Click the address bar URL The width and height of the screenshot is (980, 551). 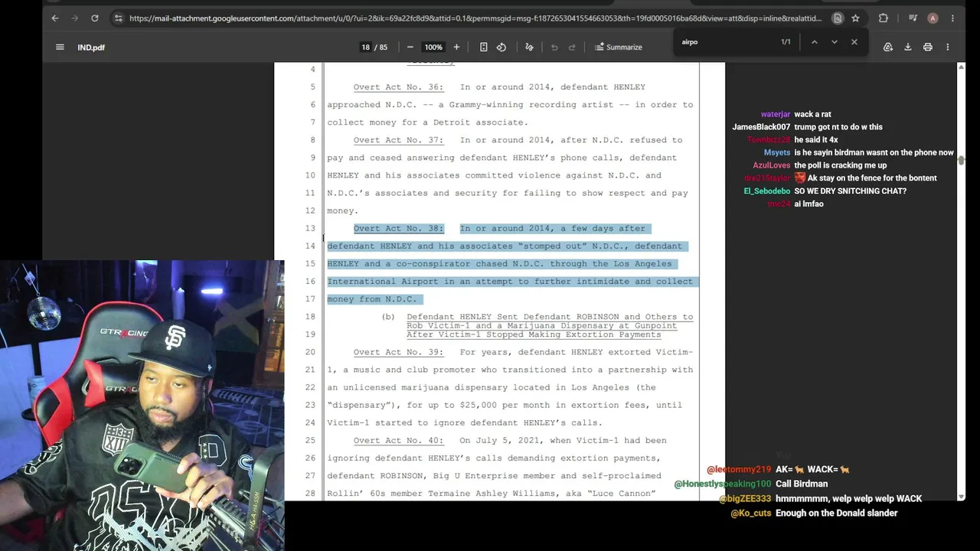(x=475, y=18)
